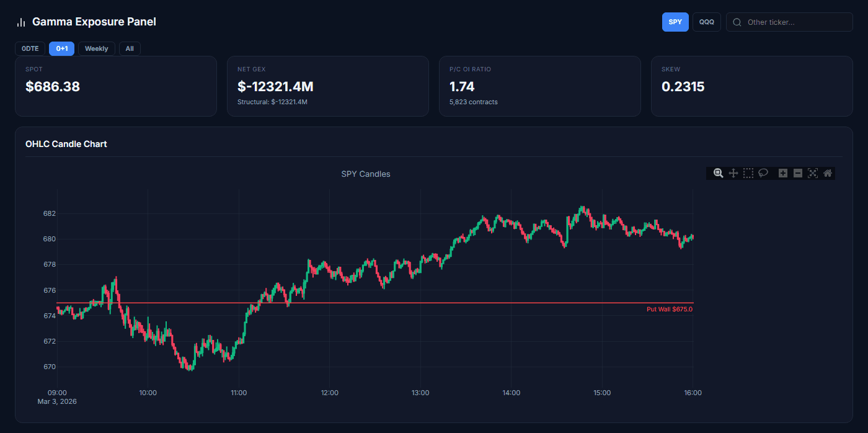This screenshot has height=433, width=868.
Task: Reset axes with the home icon
Action: click(828, 173)
